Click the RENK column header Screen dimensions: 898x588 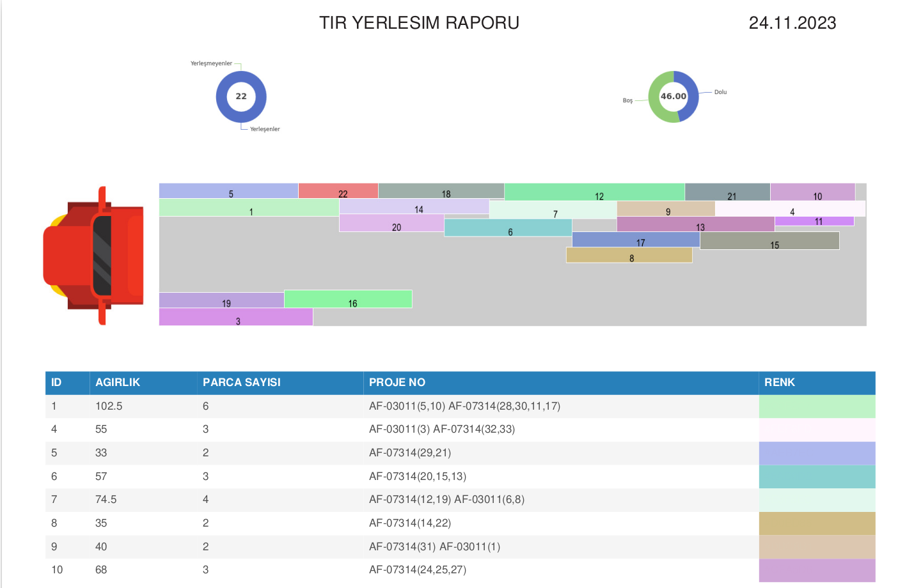tap(780, 382)
